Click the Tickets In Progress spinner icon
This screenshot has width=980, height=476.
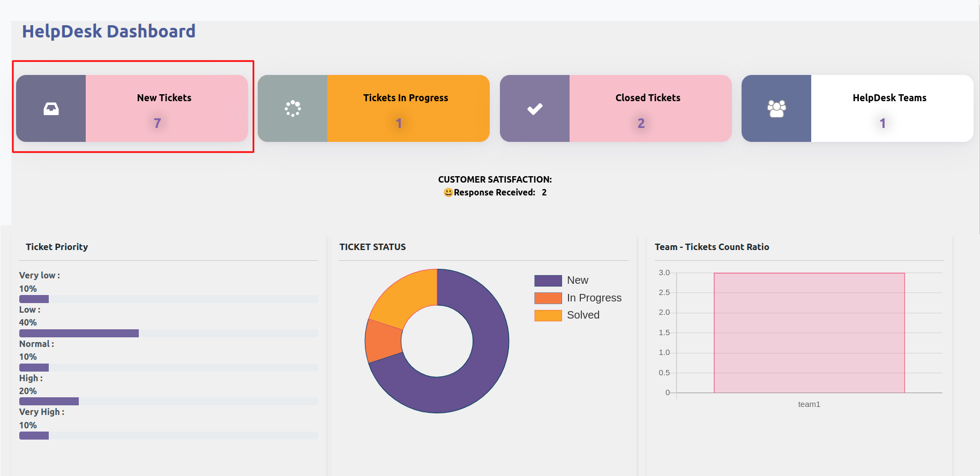pos(293,109)
